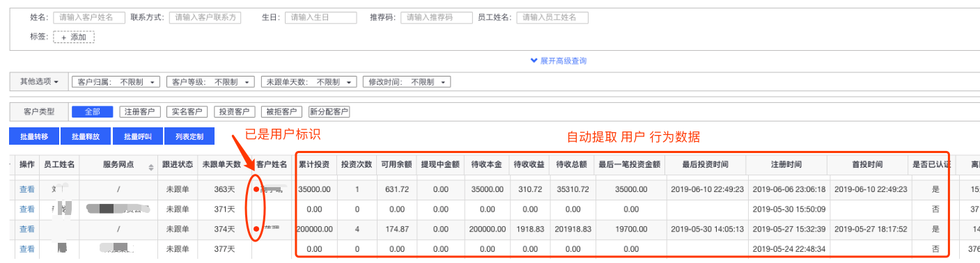This screenshot has width=980, height=263.
Task: Select the 377天 cell
Action: point(225,248)
